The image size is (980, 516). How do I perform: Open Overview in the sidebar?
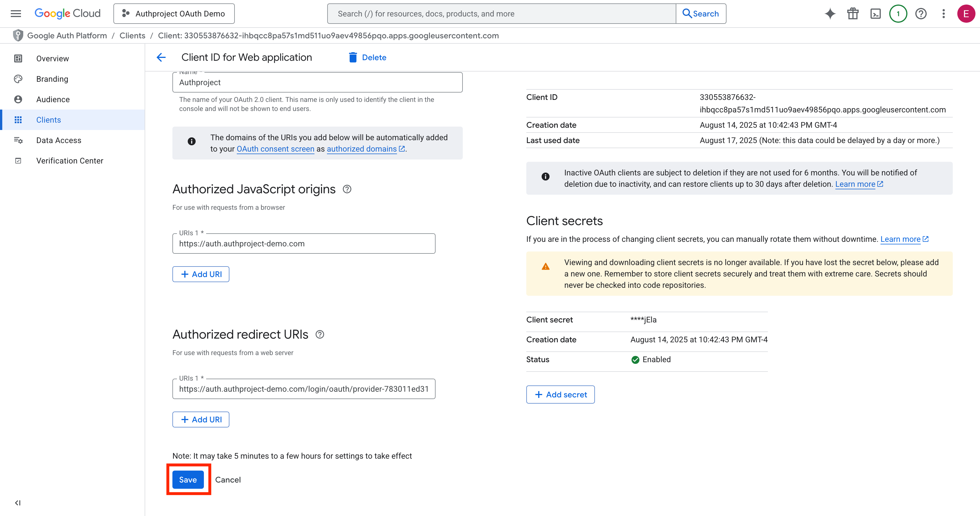point(72,59)
